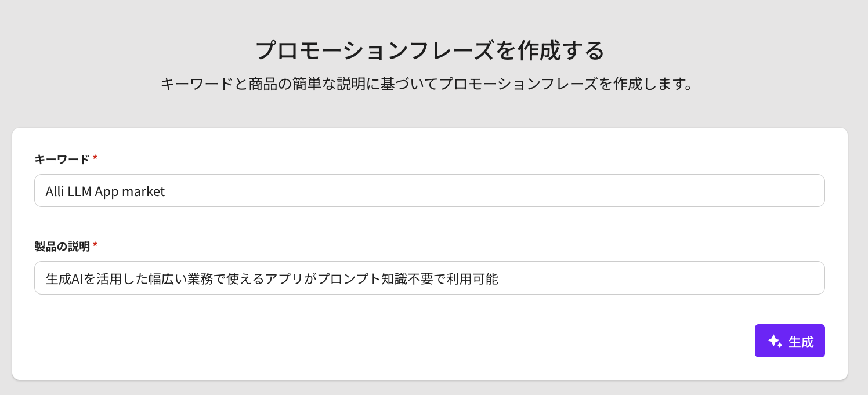
Task: Place cursor on the word "market" in keyword field
Action: tap(144, 191)
